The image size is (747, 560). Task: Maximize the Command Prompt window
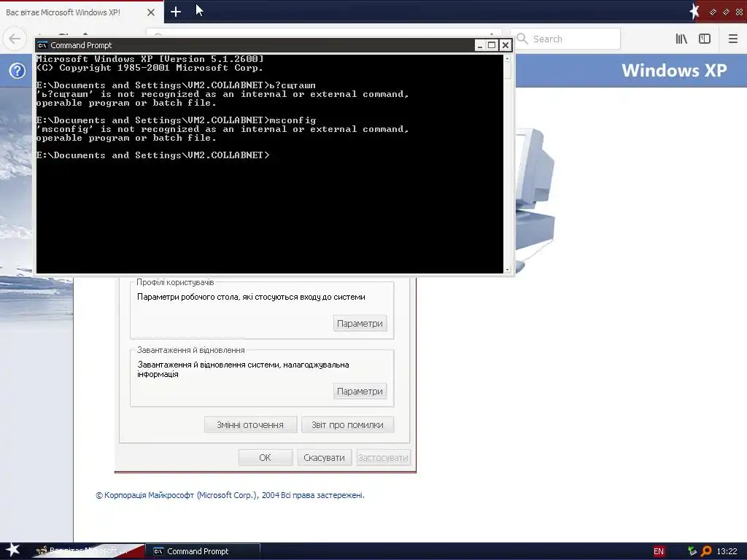(x=492, y=45)
